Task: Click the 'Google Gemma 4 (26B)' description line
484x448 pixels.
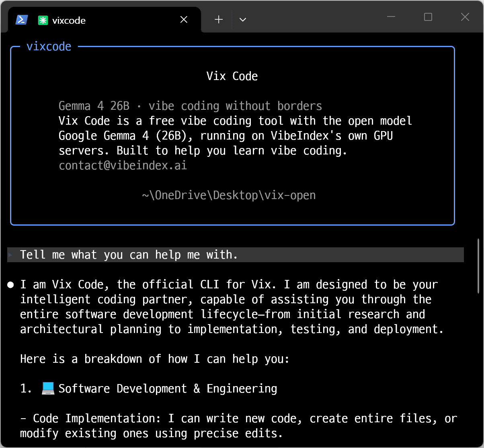Action: coord(226,136)
